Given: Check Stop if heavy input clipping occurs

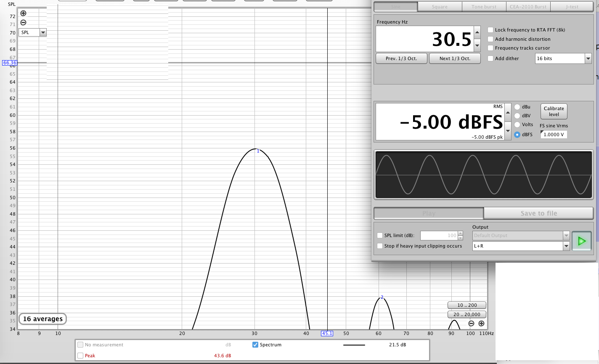Looking at the screenshot, I should [x=380, y=246].
